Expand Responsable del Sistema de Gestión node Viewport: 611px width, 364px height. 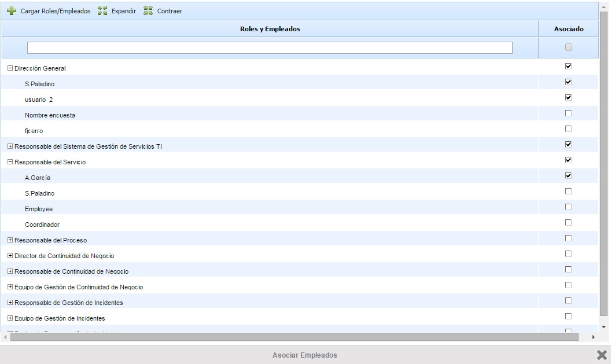tap(10, 146)
